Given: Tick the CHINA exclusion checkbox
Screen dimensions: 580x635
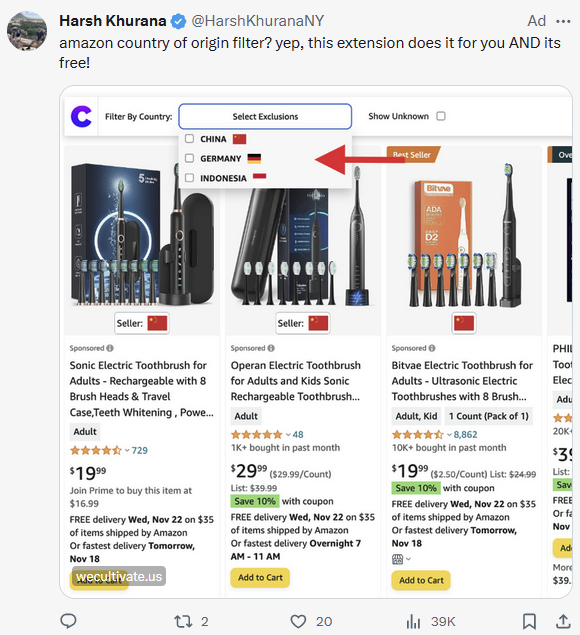Looking at the screenshot, I should point(189,139).
